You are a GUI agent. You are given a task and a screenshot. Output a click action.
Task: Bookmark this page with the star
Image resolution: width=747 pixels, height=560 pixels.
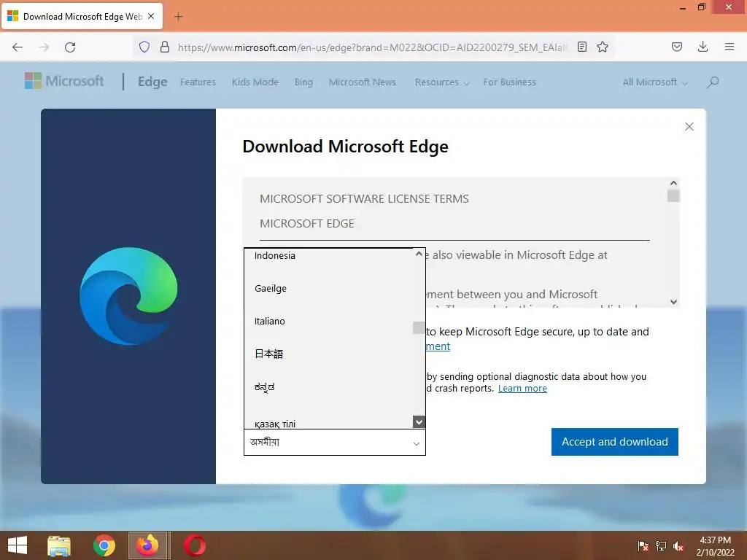tap(603, 47)
